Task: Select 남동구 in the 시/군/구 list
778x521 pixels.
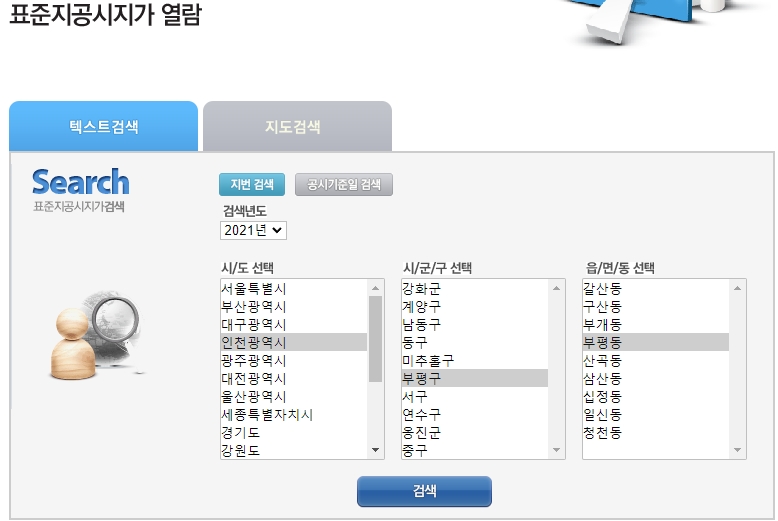Action: pos(475,324)
